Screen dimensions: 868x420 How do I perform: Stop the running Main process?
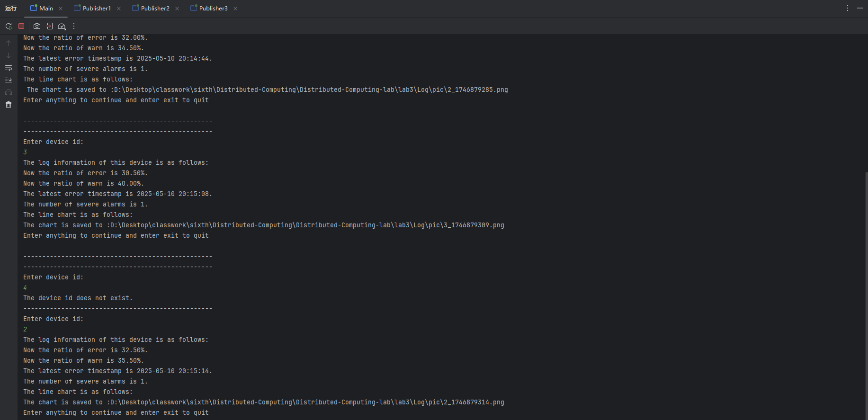21,27
